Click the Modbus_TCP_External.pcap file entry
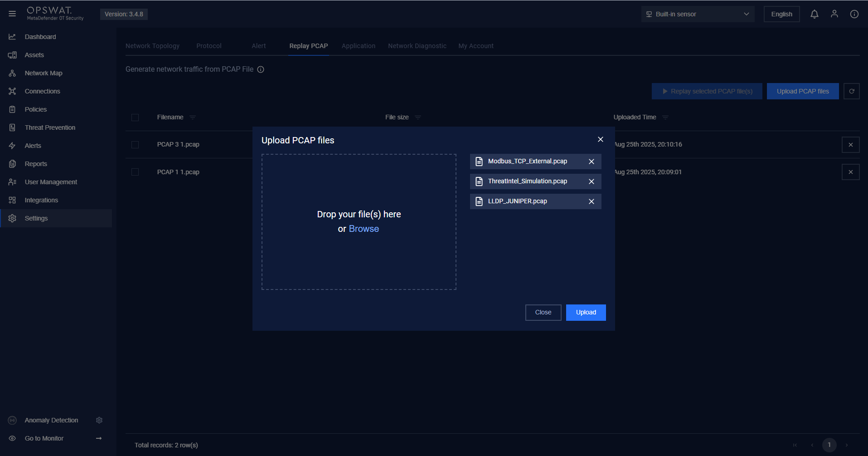Screen dimensions: 868x456 (x=536, y=162)
